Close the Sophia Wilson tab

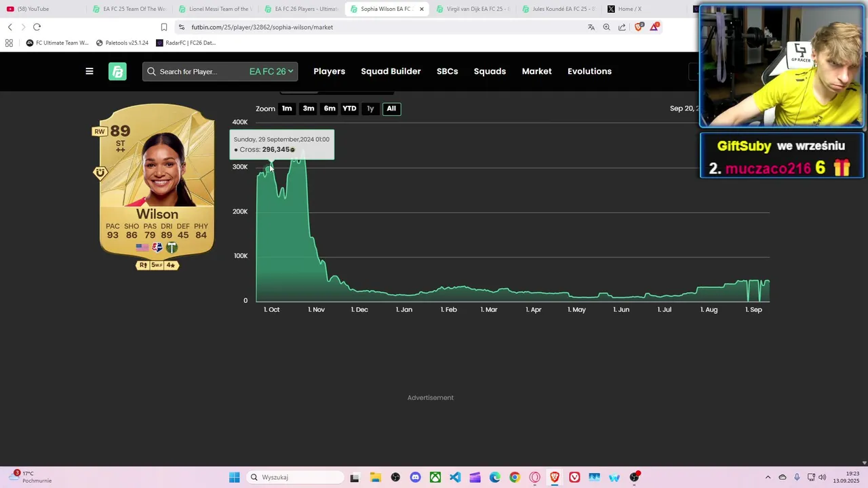(x=422, y=9)
